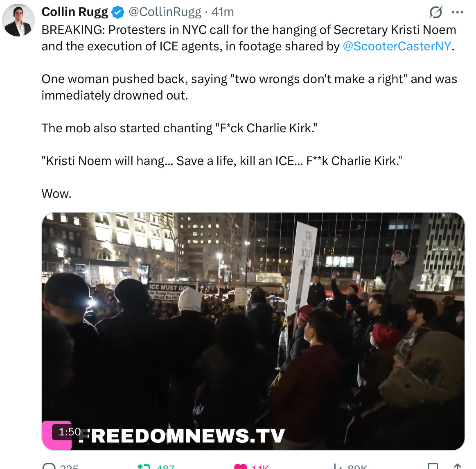The height and width of the screenshot is (469, 476).
Task: Open the @CollinRugg handle link
Action: click(165, 12)
